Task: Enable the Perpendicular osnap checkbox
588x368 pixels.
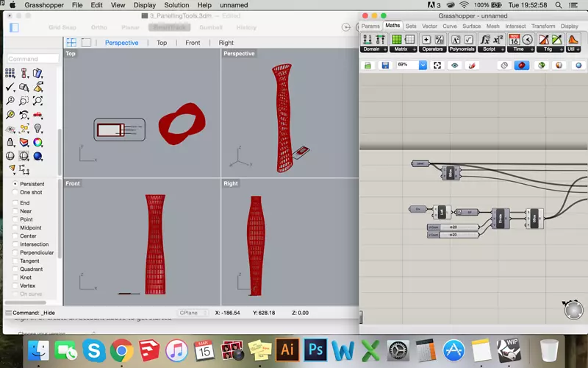Action: pyautogui.click(x=15, y=252)
